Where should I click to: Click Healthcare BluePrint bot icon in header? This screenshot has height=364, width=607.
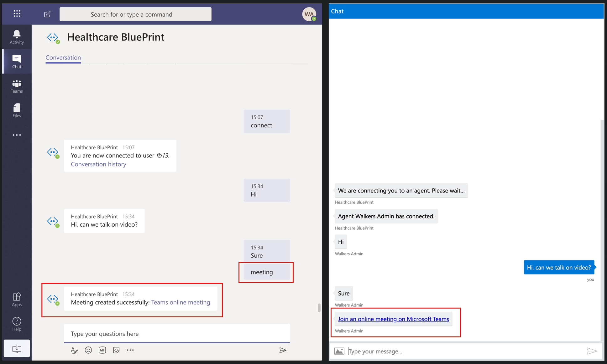coord(53,38)
